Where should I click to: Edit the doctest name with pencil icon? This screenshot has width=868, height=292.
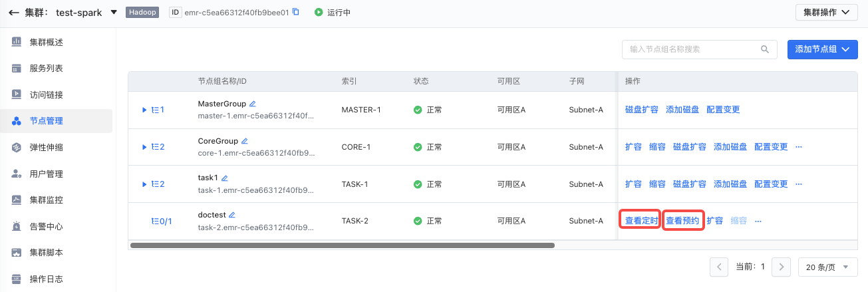(x=232, y=215)
